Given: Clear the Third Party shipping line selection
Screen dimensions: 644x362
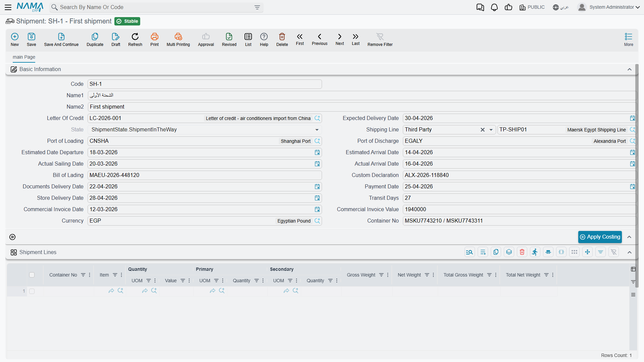Looking at the screenshot, I should click(483, 130).
